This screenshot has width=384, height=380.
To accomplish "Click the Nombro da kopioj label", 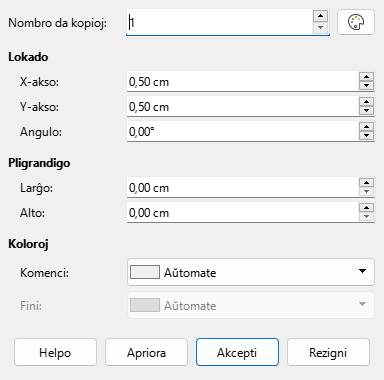I will pyautogui.click(x=58, y=23).
